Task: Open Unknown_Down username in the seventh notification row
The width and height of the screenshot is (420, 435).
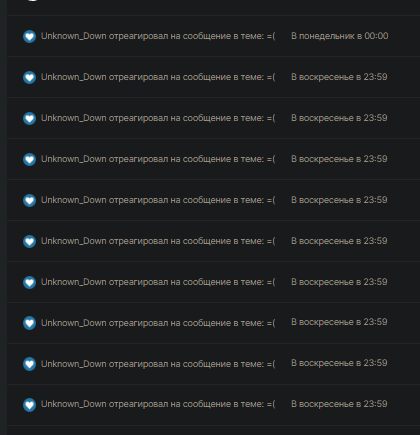Action: tap(73, 282)
